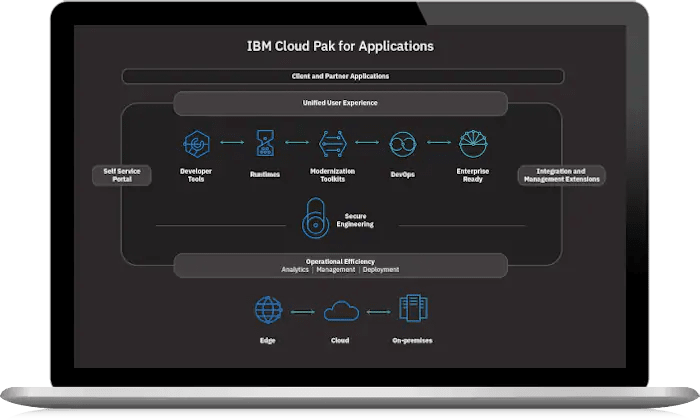This screenshot has width=700, height=420.
Task: Click the Edge text label
Action: 267,341
